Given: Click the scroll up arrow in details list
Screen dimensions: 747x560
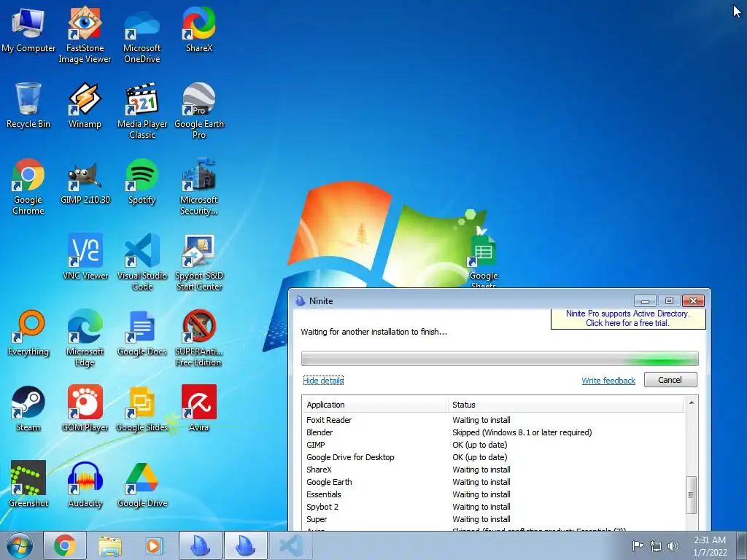Looking at the screenshot, I should pyautogui.click(x=692, y=402).
